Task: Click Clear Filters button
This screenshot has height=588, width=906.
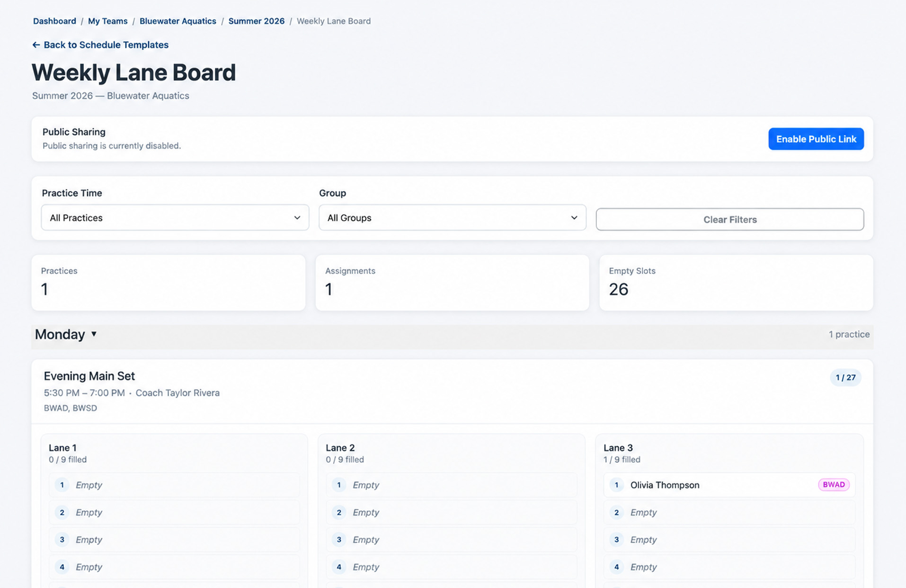Action: [730, 220]
